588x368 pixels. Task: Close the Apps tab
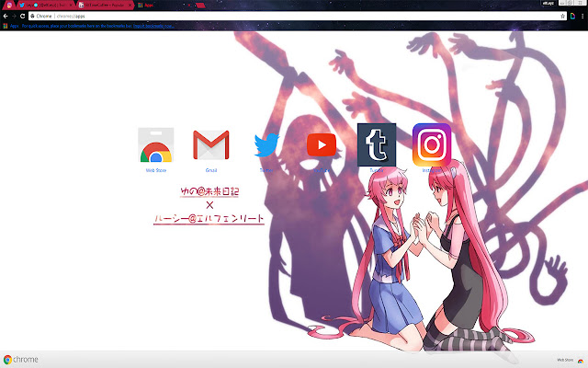(189, 6)
